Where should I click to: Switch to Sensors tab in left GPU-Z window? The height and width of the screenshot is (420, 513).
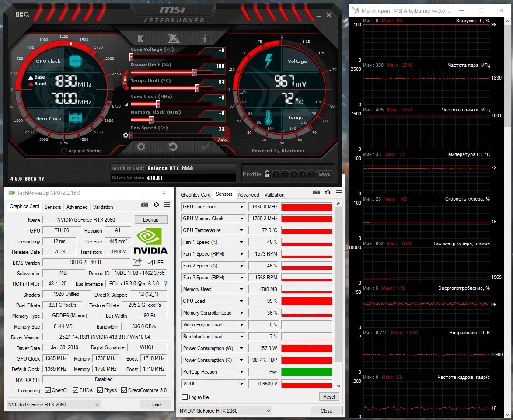coord(52,207)
